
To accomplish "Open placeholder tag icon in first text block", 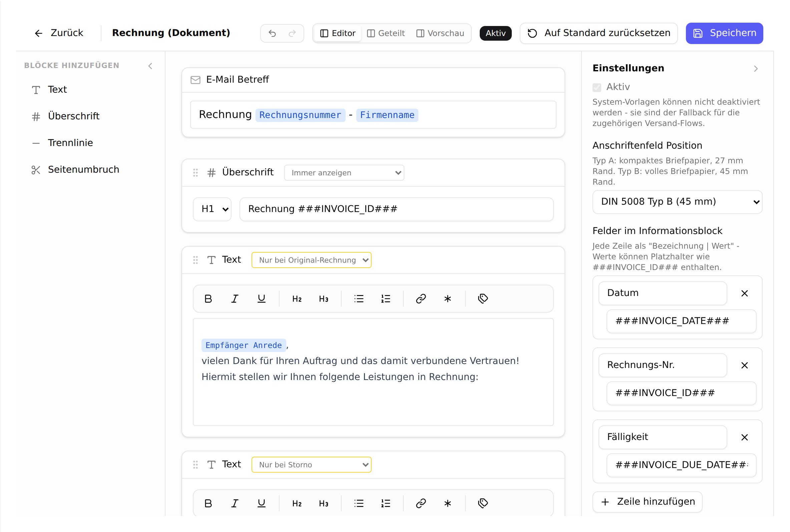I will pos(483,299).
